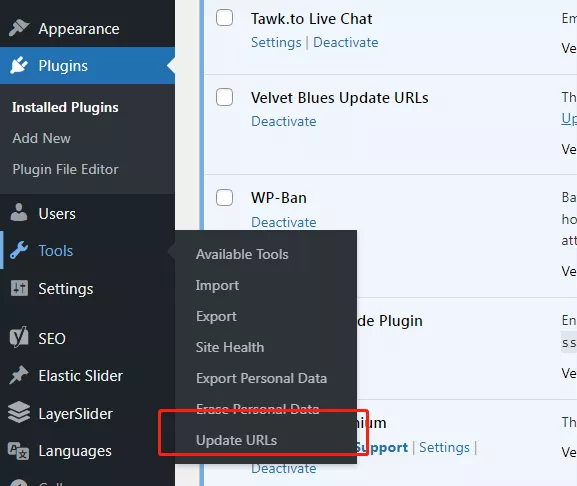Screen dimensions: 577x486
Task: Click the LayerSlider stacked layers icon
Action: (x=19, y=412)
